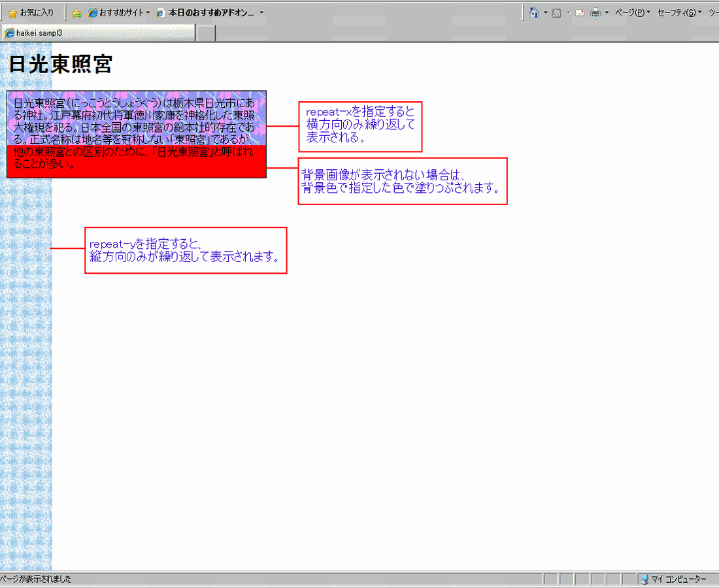Expand the おすすめサイト dropdown arrow

[148, 13]
